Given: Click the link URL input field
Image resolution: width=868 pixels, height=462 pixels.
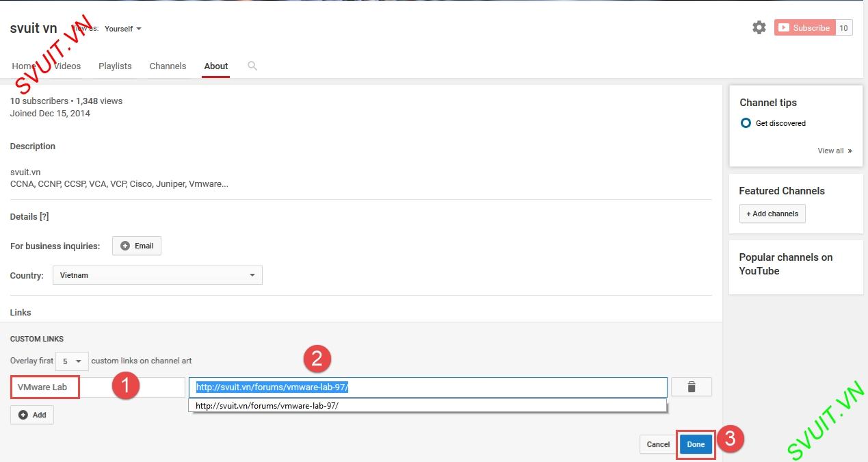Looking at the screenshot, I should 428,387.
